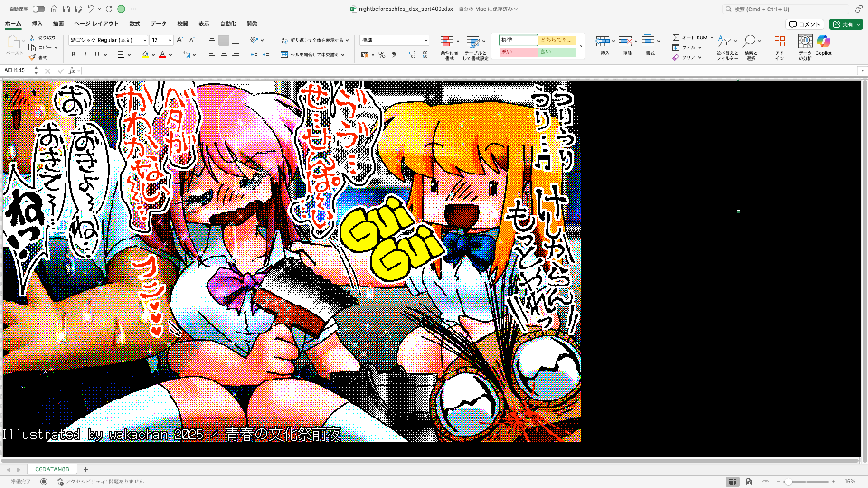Switch to the 数式 ribbon tab
The image size is (868, 488).
(x=134, y=23)
